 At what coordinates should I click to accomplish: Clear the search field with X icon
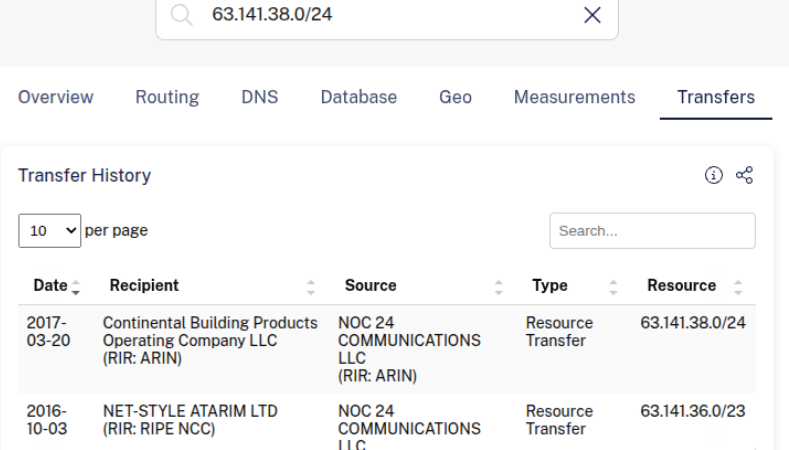click(x=592, y=15)
